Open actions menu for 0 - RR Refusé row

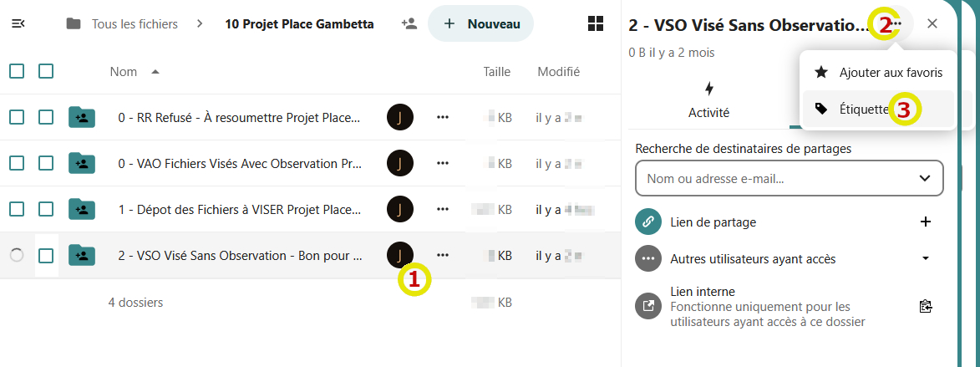coord(443,118)
